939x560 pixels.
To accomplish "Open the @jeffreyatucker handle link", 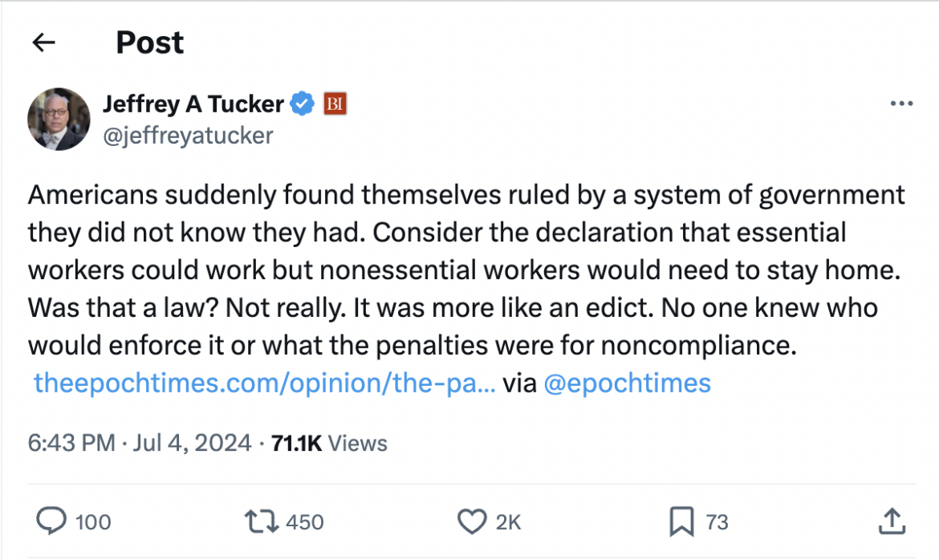I will [188, 135].
